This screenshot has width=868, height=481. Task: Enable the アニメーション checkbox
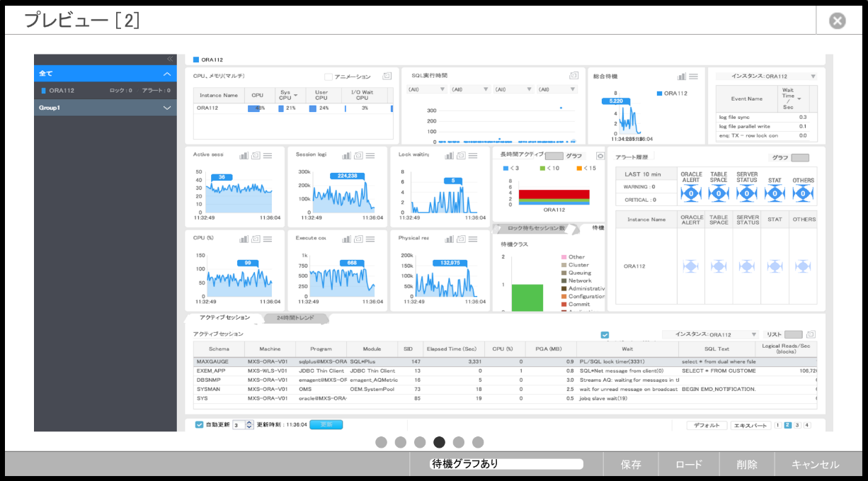click(x=329, y=77)
